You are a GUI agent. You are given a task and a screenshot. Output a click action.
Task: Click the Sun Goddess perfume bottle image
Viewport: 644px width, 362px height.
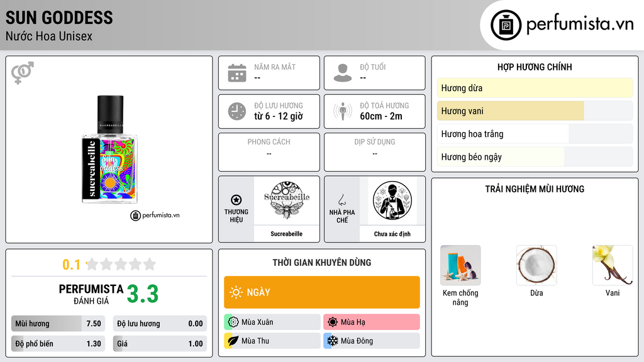point(109,150)
